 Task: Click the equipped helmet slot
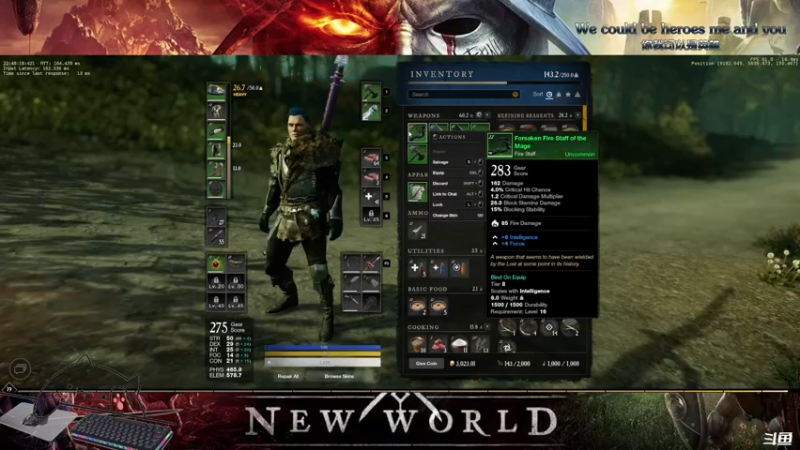click(216, 91)
